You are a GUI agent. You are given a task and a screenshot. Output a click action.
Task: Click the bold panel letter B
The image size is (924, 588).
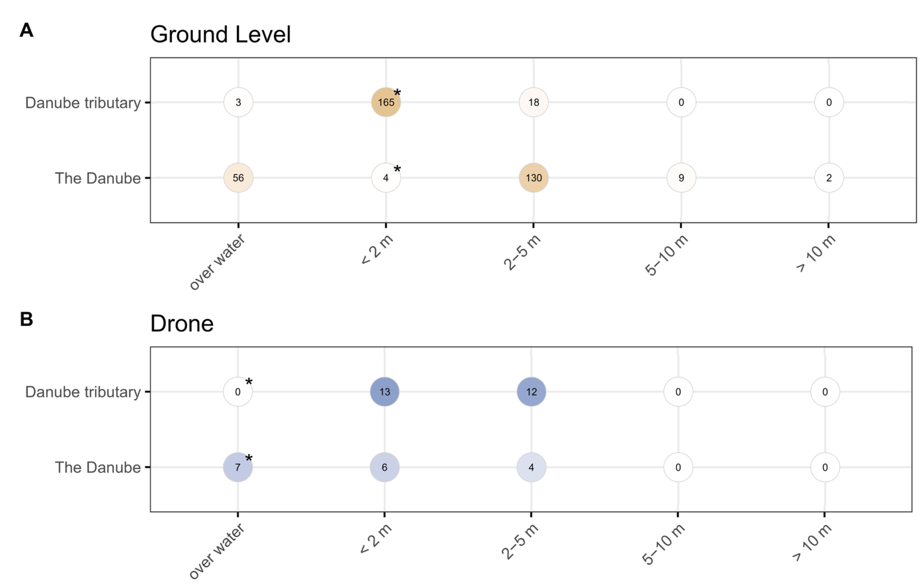pos(26,319)
